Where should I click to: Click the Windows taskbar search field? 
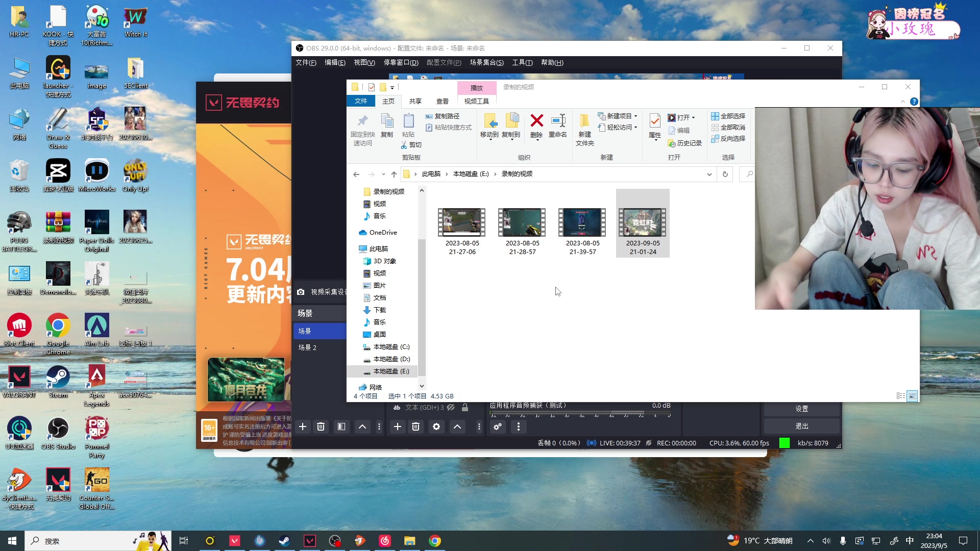tap(98, 541)
